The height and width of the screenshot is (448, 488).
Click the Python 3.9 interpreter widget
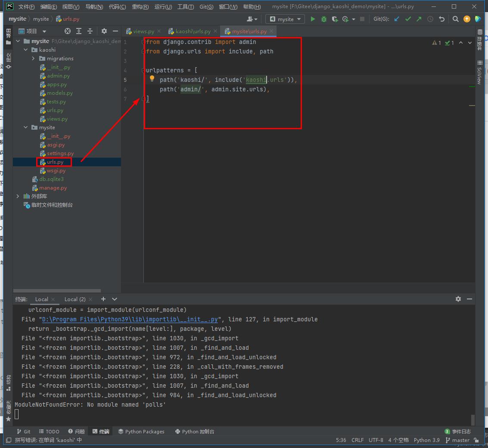click(x=426, y=440)
